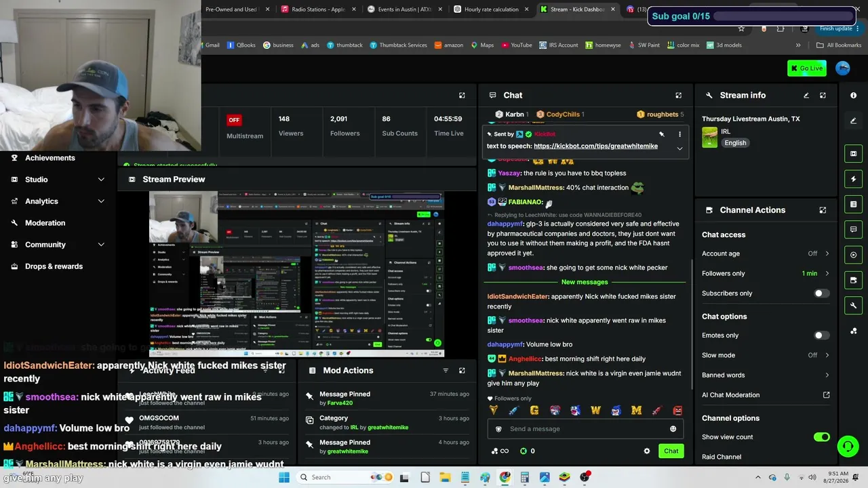This screenshot has width=868, height=488.
Task: Expand the Studio sidebar section
Action: 101,180
